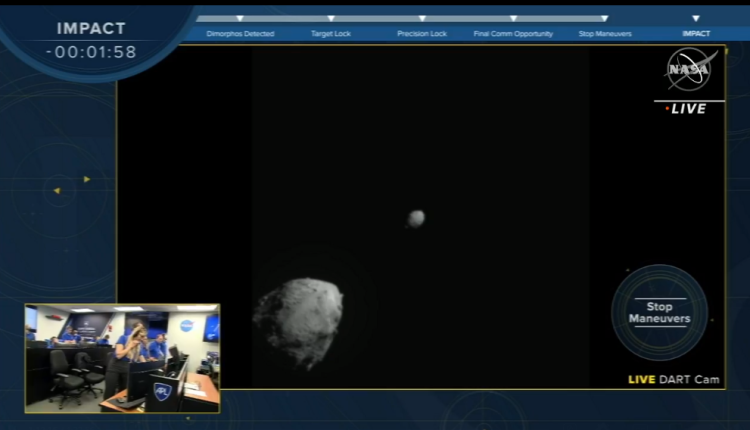
Task: Click the triangle marker above Dimorphos Detected
Action: [239, 18]
